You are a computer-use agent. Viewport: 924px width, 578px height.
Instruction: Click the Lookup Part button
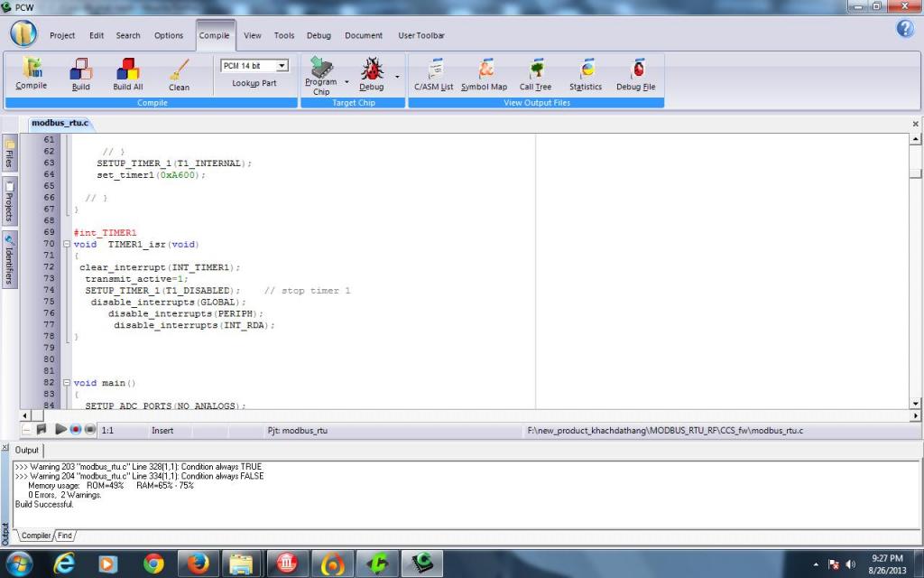click(254, 83)
